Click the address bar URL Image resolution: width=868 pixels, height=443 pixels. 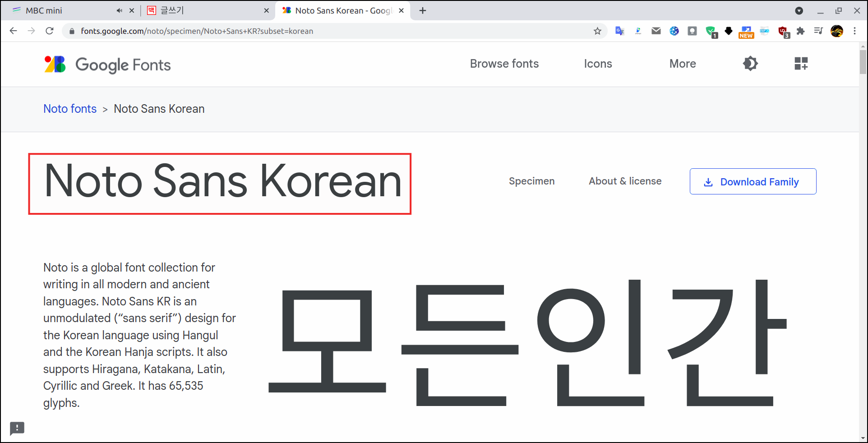pos(197,31)
